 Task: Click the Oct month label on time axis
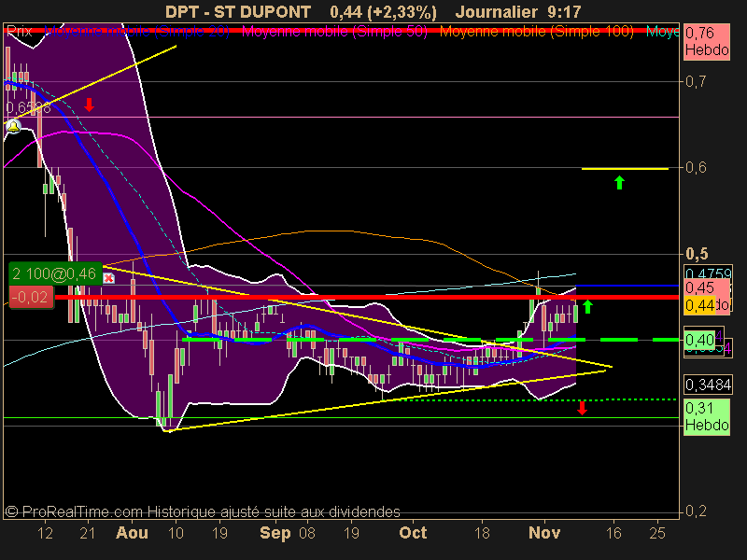[413, 532]
